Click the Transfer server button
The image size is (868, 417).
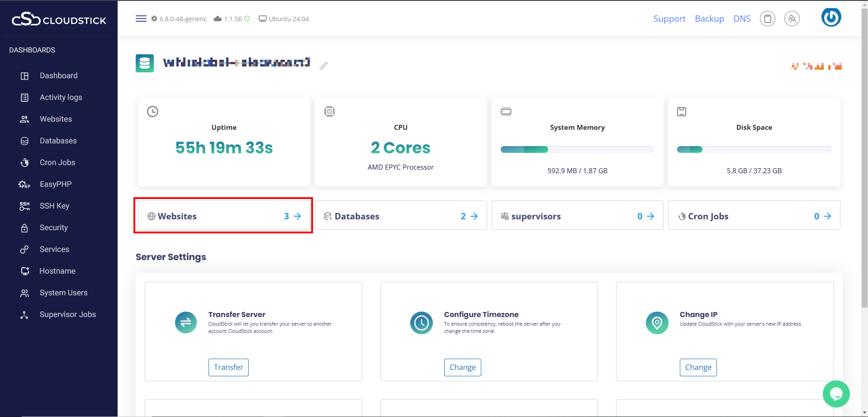(228, 367)
